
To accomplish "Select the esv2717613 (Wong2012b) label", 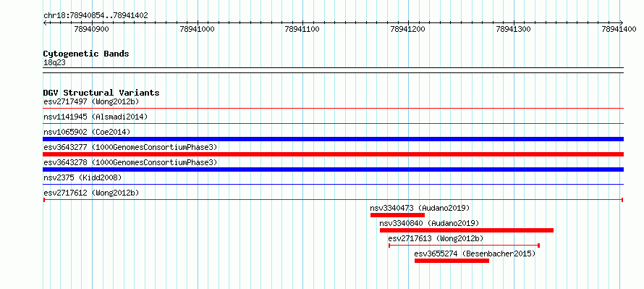I will (436, 238).
